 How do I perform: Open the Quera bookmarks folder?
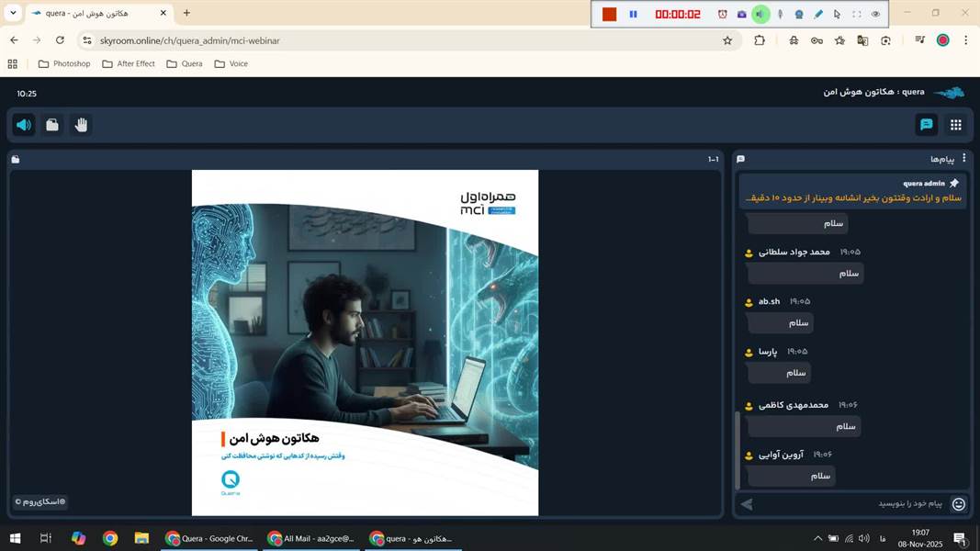(185, 63)
